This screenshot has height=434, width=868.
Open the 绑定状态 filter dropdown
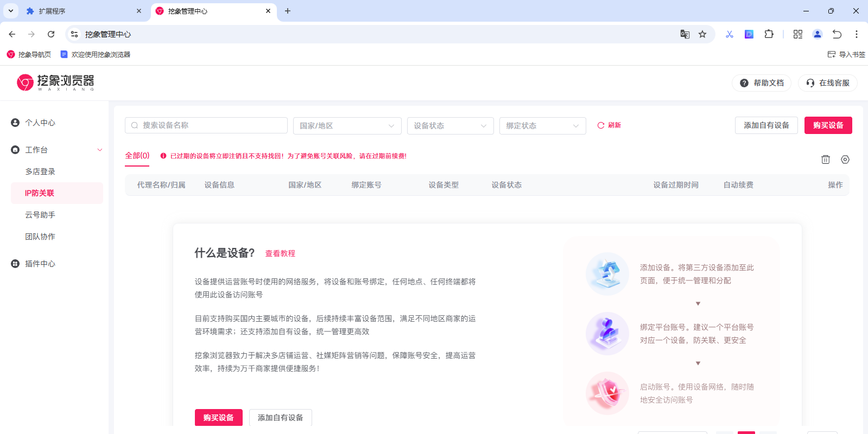(x=542, y=126)
